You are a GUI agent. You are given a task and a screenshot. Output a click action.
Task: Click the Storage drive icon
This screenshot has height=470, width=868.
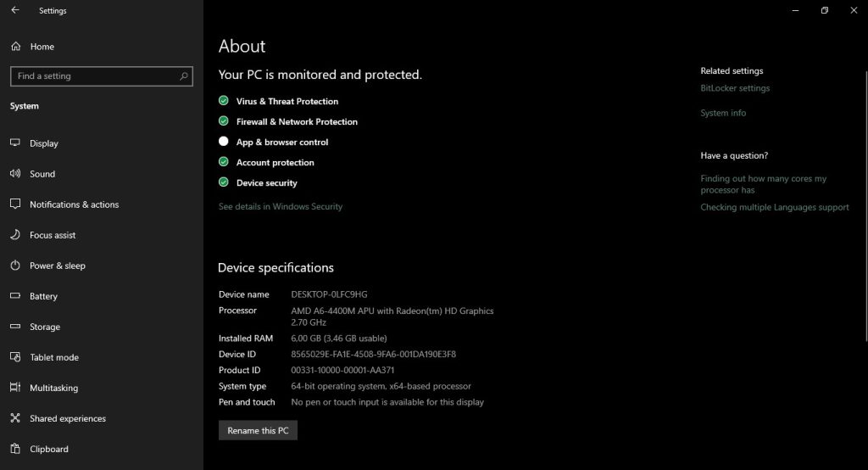point(15,327)
